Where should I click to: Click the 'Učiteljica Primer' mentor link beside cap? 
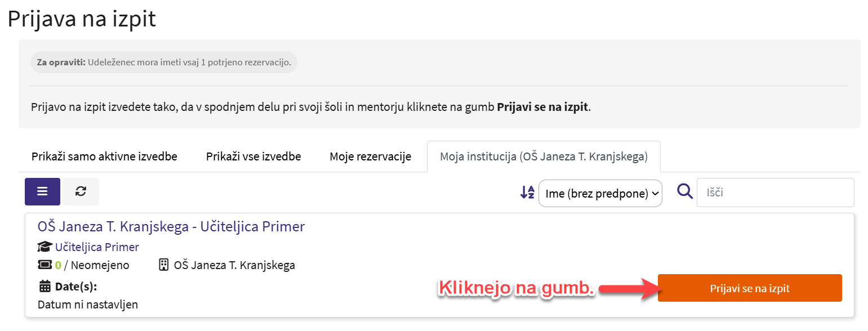coord(97,247)
